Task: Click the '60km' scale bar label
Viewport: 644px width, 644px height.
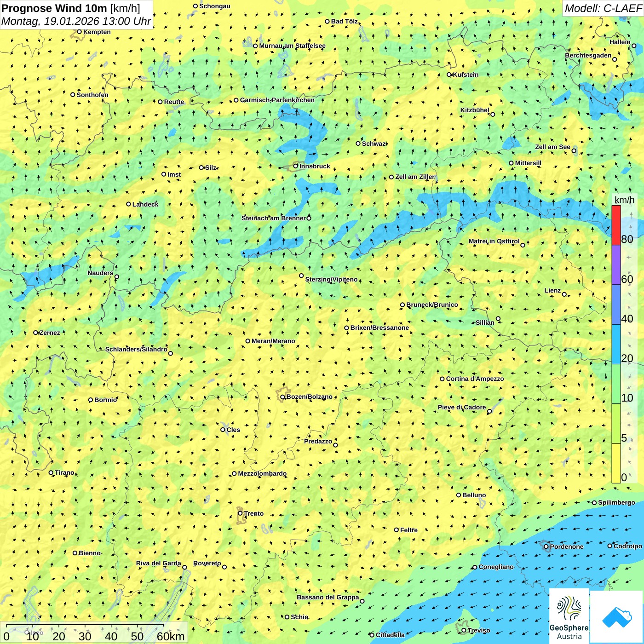Action: [x=171, y=637]
